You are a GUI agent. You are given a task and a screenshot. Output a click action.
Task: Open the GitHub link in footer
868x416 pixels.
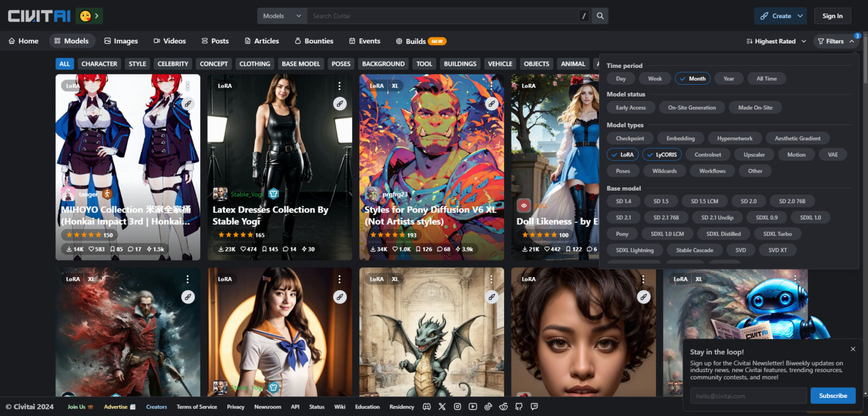pos(519,407)
